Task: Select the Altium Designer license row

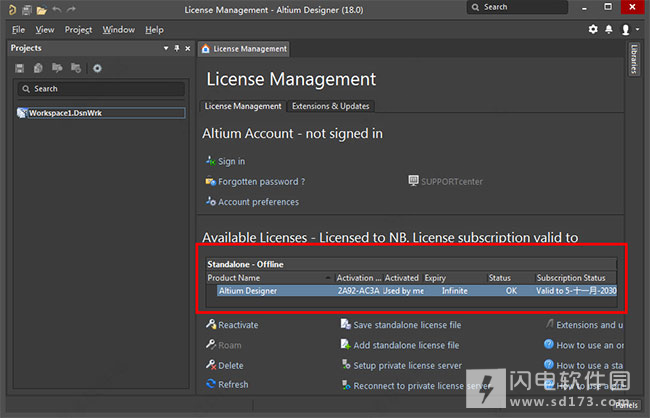Action: (417, 291)
